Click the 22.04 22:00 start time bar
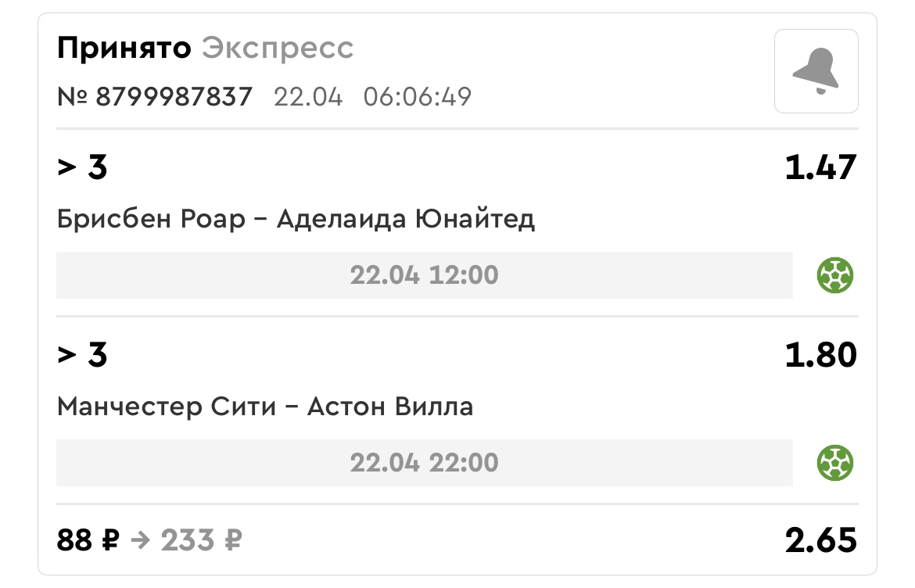The width and height of the screenshot is (915, 588). click(424, 463)
